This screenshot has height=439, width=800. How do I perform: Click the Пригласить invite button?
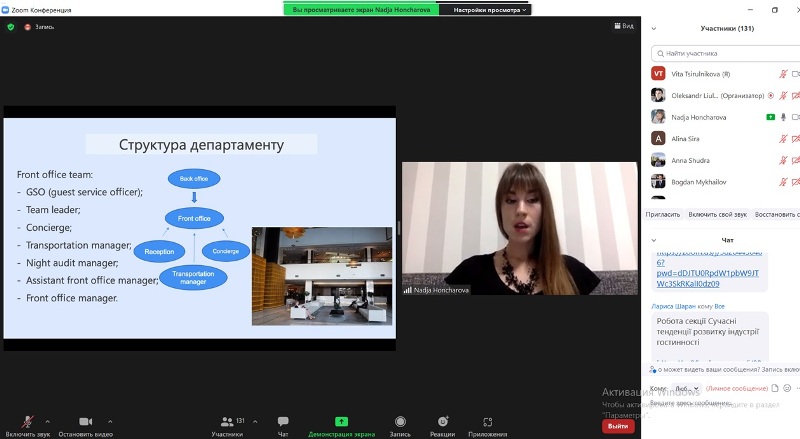(662, 214)
